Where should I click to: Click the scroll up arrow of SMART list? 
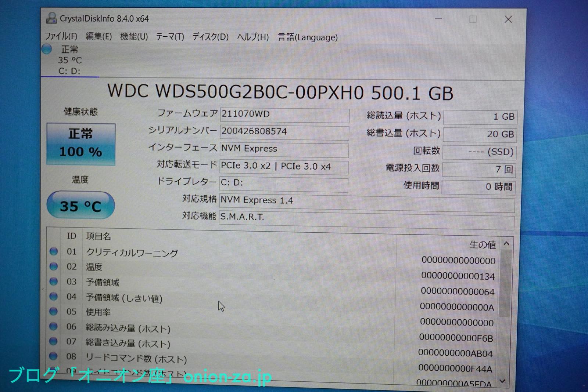tap(506, 243)
